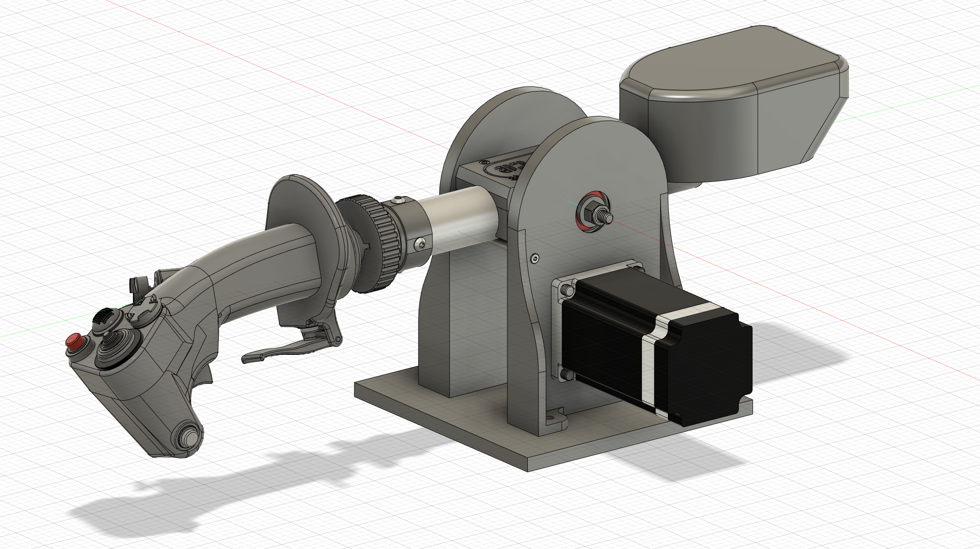Image resolution: width=980 pixels, height=549 pixels.
Task: Click the small screw on the arched plate
Action: [534, 258]
